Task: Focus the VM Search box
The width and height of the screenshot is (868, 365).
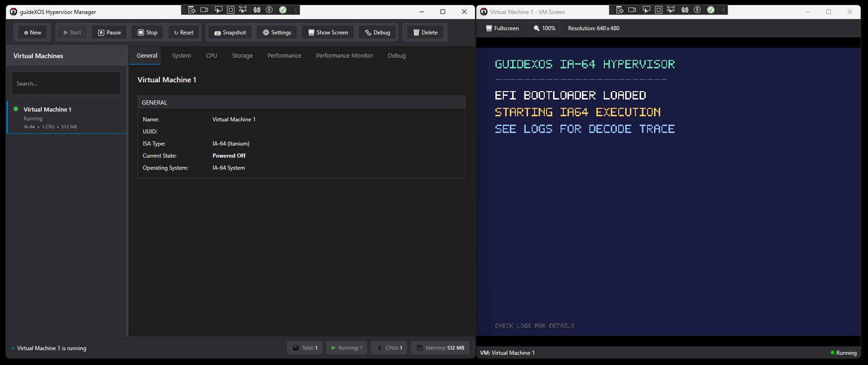Action: pos(66,83)
